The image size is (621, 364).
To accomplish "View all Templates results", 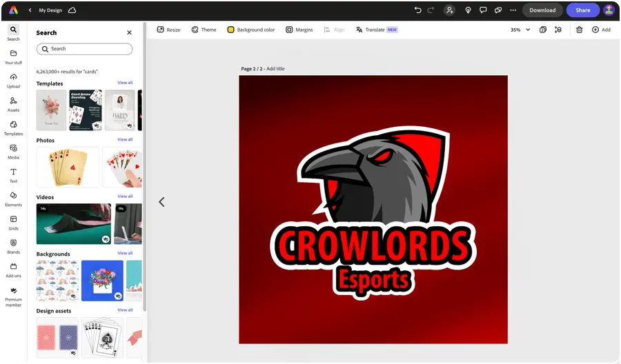I will tap(125, 83).
